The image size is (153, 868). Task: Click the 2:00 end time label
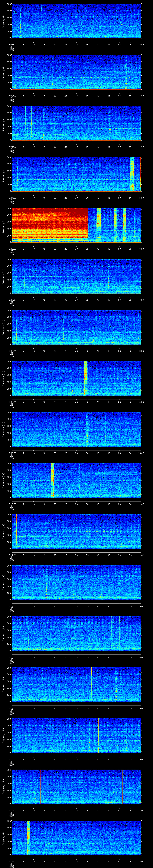(x=141, y=44)
